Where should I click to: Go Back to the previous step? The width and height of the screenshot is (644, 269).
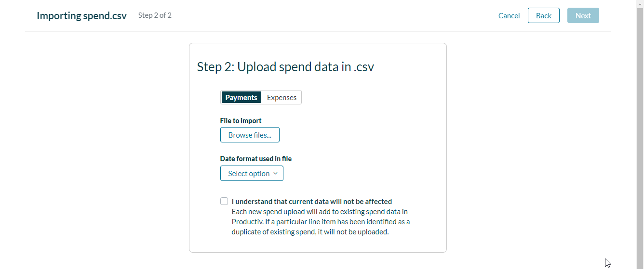(543, 15)
